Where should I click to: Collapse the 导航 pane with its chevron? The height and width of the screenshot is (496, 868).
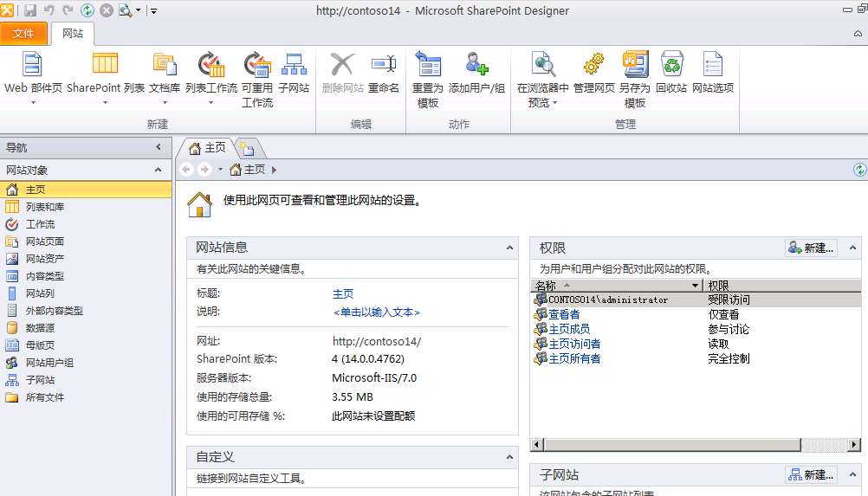(159, 147)
